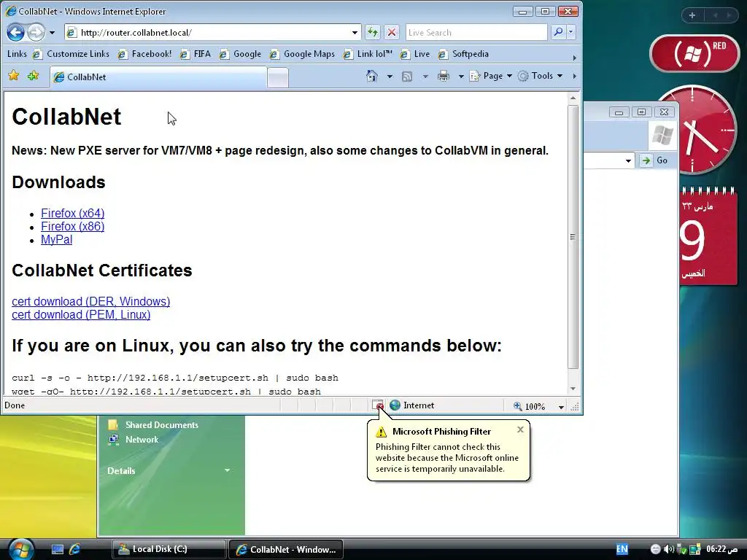747x560 pixels.
Task: Expand the address bar URL history dropdown
Action: (x=355, y=33)
